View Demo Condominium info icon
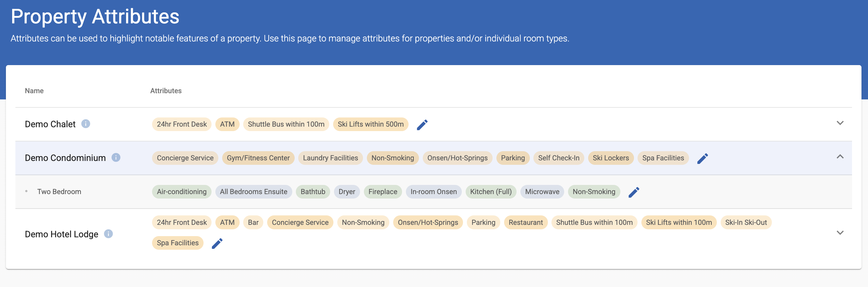The height and width of the screenshot is (287, 868). pos(116,158)
